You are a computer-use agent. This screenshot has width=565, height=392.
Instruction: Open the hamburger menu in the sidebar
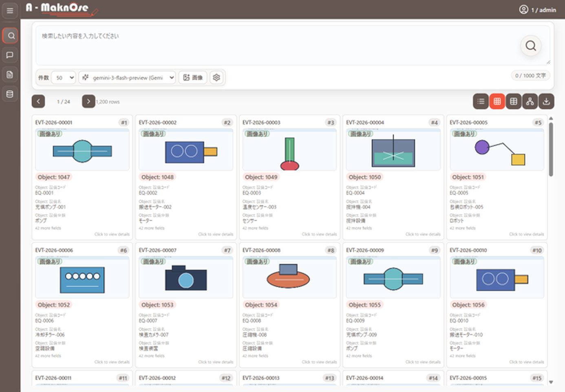pos(10,11)
